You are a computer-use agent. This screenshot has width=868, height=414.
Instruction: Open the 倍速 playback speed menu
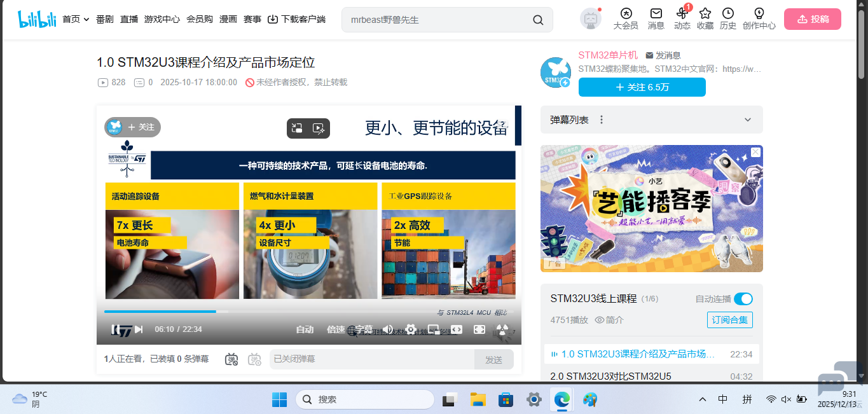pyautogui.click(x=336, y=329)
